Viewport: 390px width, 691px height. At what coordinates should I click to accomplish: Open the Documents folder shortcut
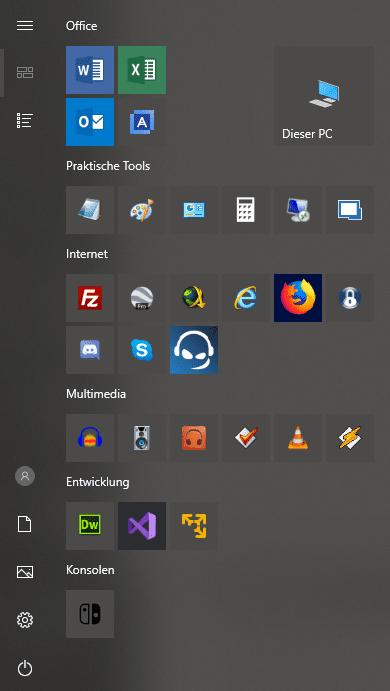[25, 524]
